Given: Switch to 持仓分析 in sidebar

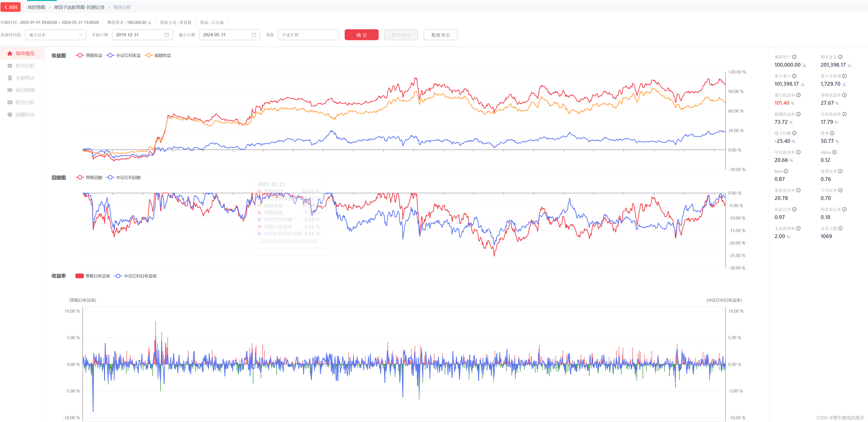Looking at the screenshot, I should 24,66.
